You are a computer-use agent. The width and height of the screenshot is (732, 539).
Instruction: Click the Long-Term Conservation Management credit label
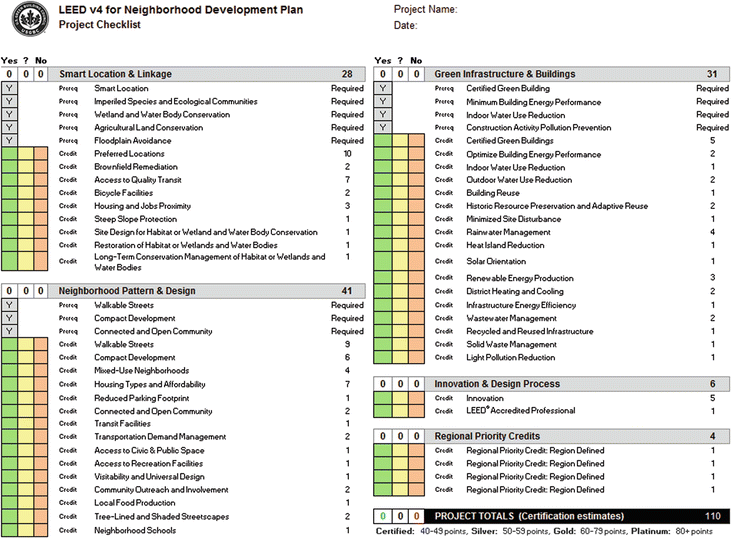pos(210,262)
